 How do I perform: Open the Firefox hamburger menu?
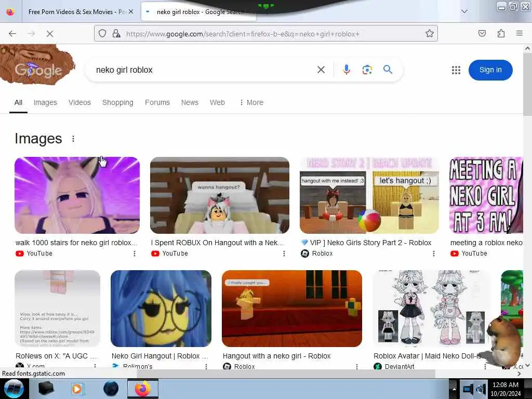point(520,33)
